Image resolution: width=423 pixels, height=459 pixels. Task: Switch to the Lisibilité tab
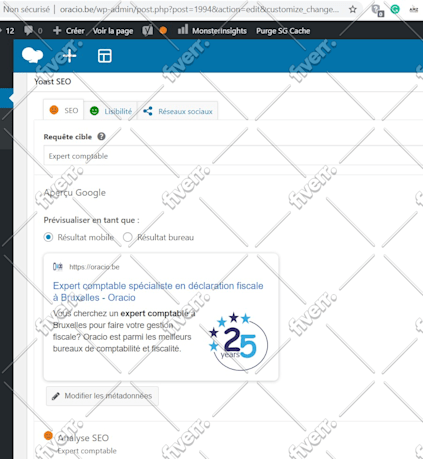[x=111, y=111]
